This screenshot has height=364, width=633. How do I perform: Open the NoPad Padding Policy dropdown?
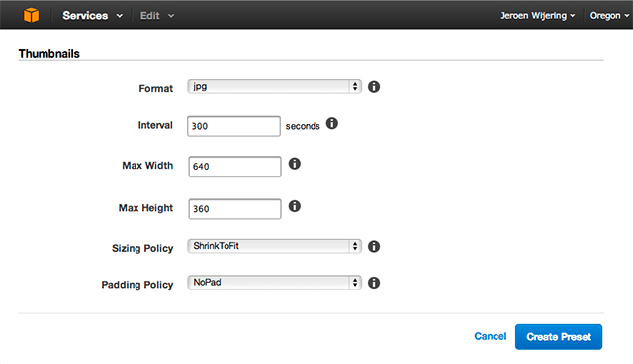click(274, 283)
